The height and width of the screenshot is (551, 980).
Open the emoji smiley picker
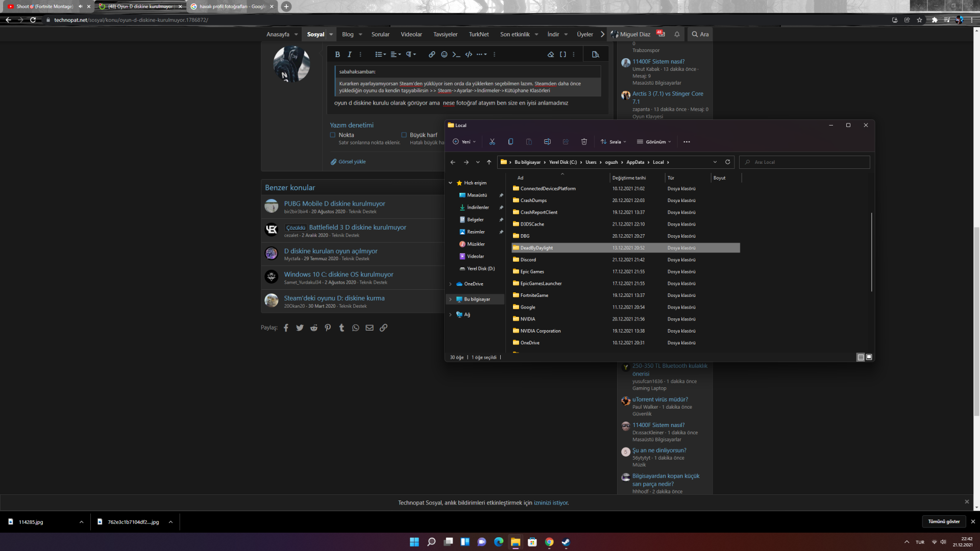[x=444, y=54]
